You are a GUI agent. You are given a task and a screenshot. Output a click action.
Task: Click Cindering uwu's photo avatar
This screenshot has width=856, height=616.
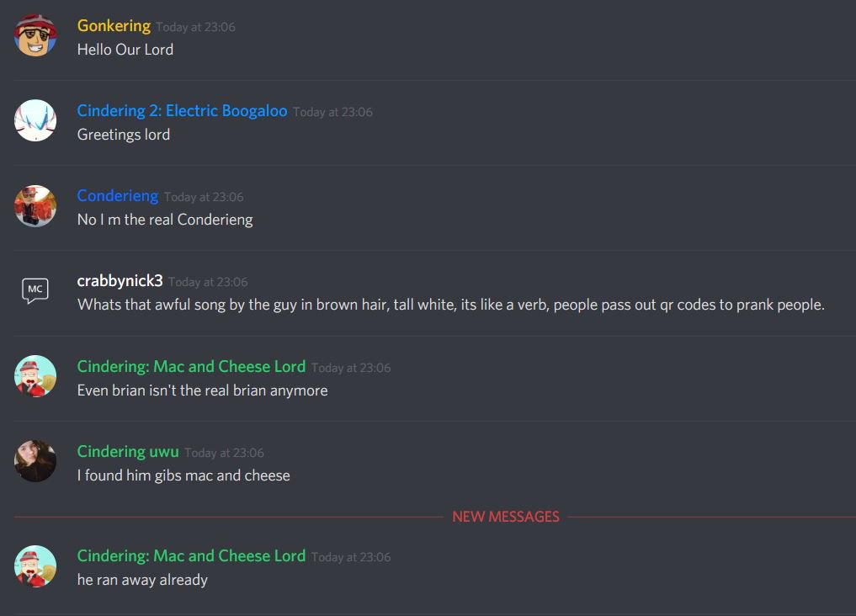point(35,461)
